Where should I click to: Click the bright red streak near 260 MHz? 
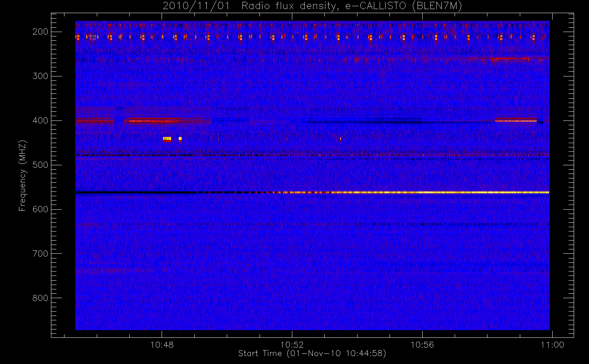click(510, 59)
